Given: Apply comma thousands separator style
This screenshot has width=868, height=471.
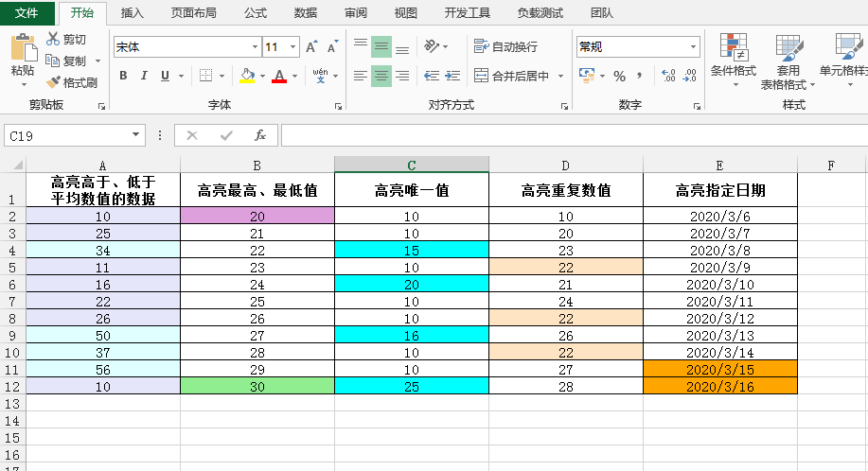Looking at the screenshot, I should tap(640, 75).
